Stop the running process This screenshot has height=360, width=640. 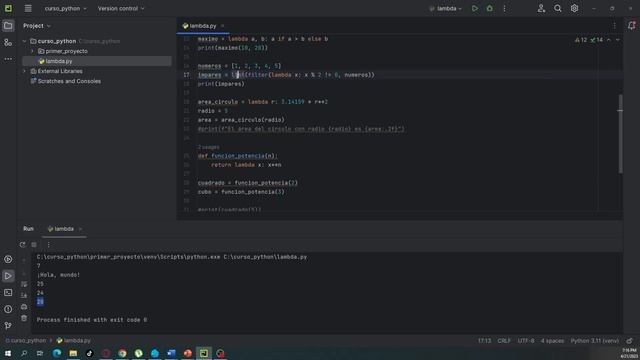click(34, 244)
